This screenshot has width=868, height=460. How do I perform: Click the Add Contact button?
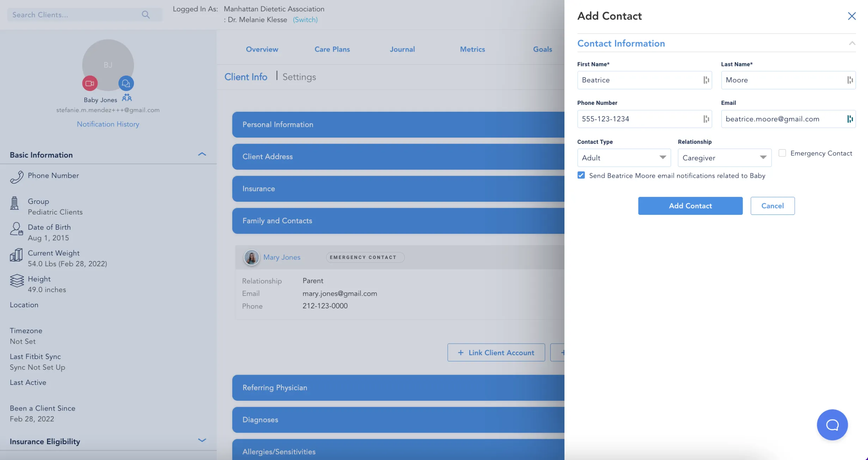[690, 206]
